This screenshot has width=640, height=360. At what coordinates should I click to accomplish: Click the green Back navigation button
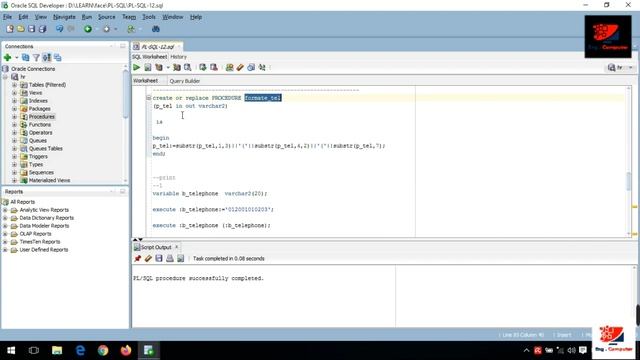[88, 29]
